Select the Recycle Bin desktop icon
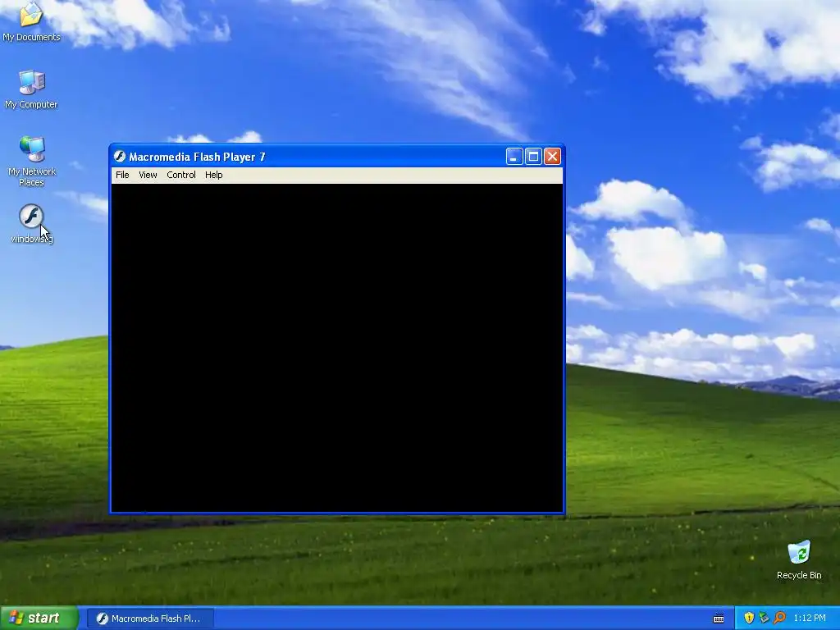 click(x=799, y=559)
